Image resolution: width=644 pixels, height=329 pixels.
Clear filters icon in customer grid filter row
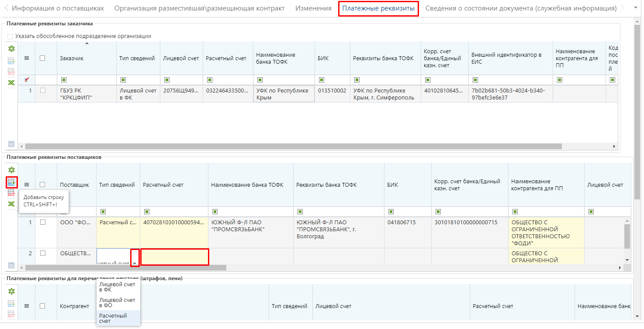pyautogui.click(x=26, y=79)
